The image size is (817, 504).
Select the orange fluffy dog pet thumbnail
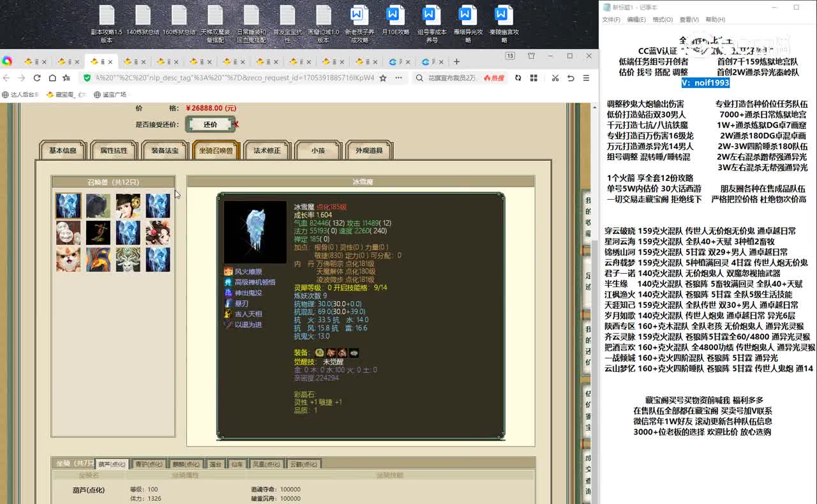(x=68, y=260)
